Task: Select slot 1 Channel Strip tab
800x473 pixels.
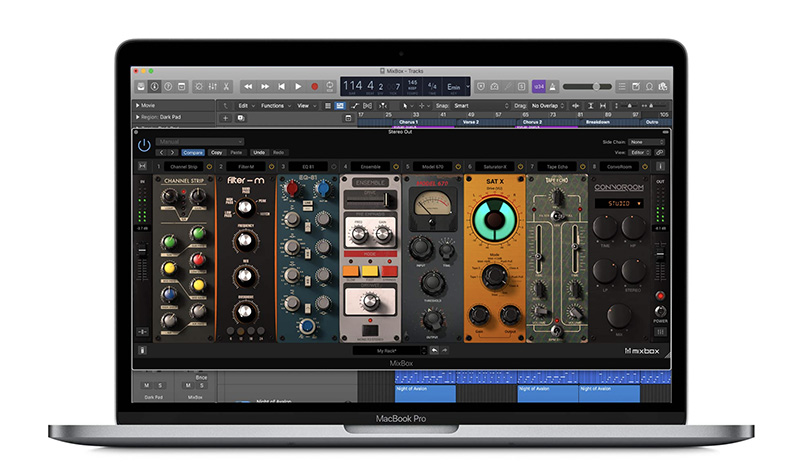Action: (x=183, y=166)
